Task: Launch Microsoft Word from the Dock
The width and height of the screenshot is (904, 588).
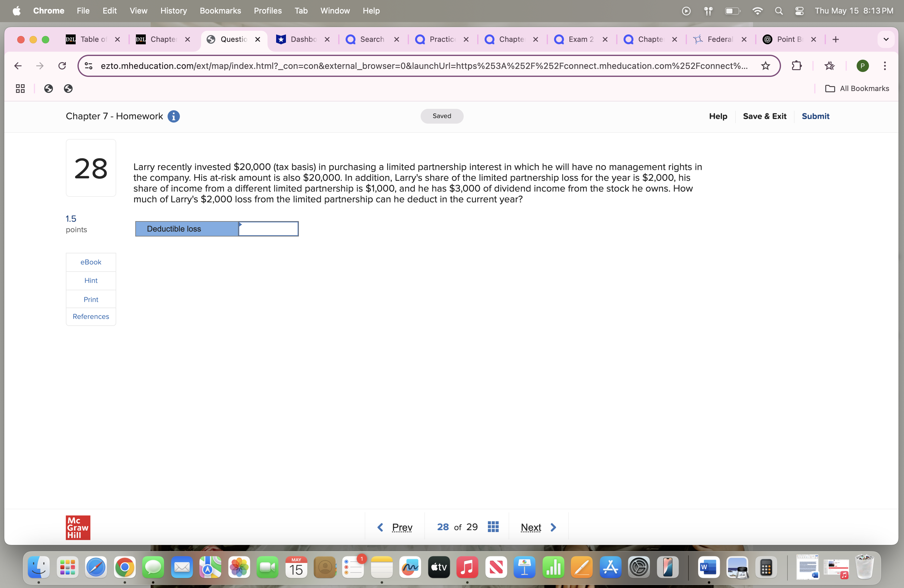Action: pos(709,567)
